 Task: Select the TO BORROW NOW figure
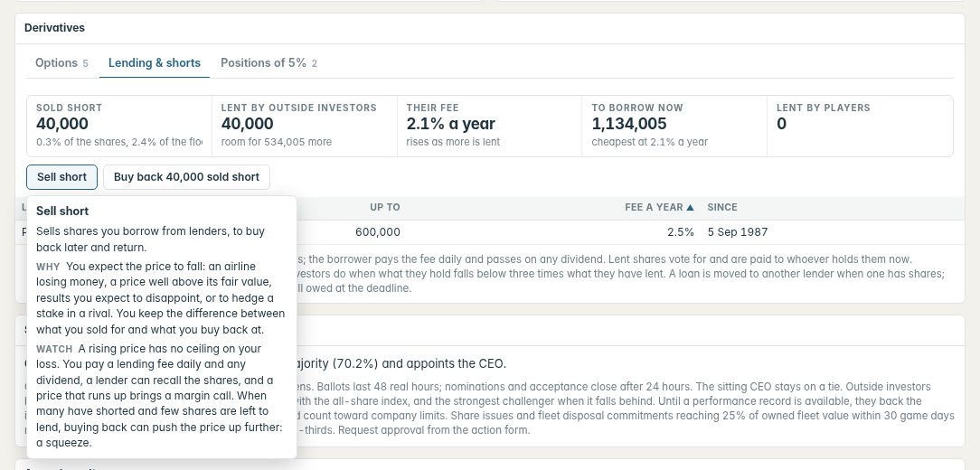[x=629, y=124]
